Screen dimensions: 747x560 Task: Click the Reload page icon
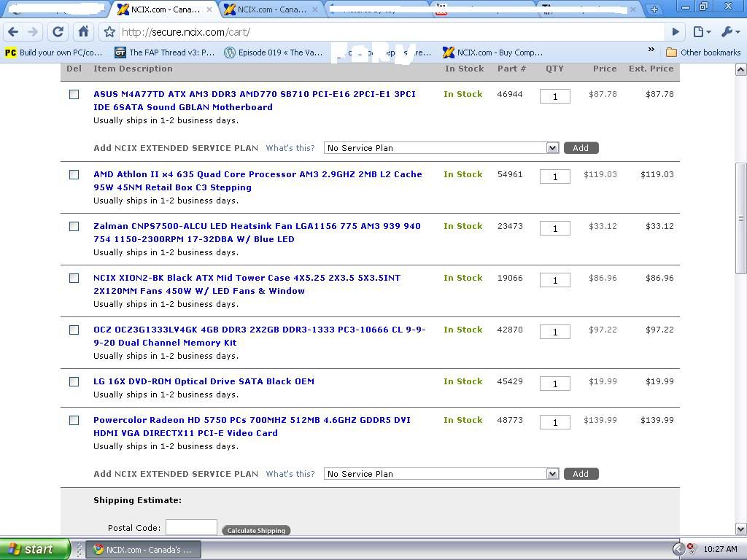[58, 32]
